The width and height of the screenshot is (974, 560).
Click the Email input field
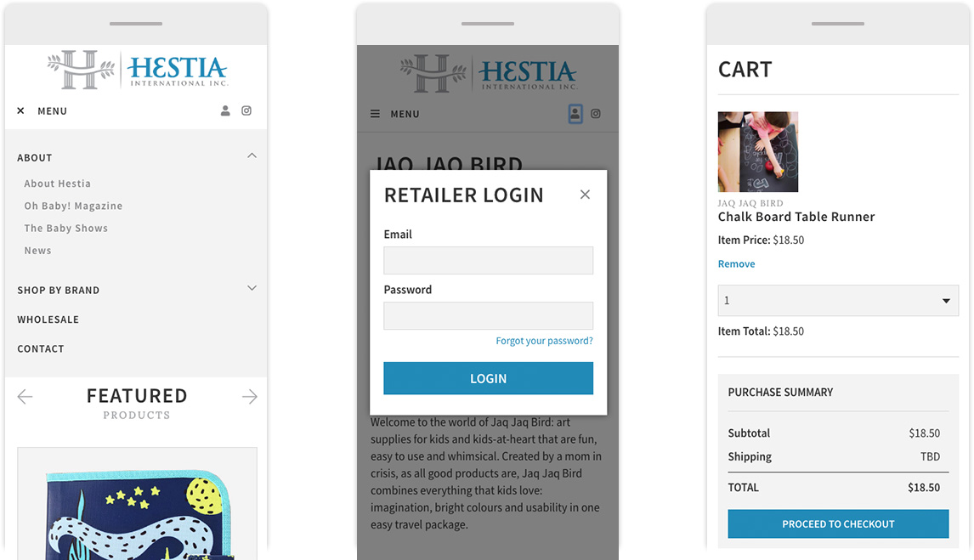(x=488, y=261)
